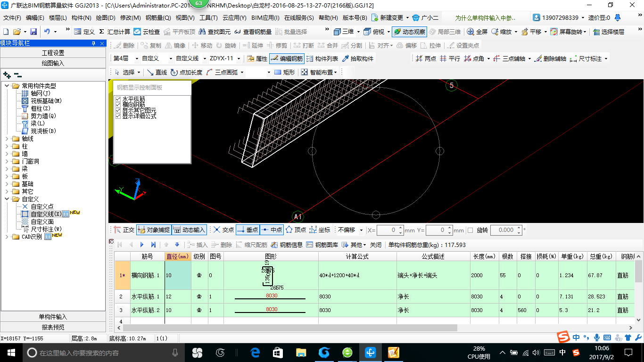Open the 文件(F) menu
Viewport: 644px width, 362px height.
point(12,18)
